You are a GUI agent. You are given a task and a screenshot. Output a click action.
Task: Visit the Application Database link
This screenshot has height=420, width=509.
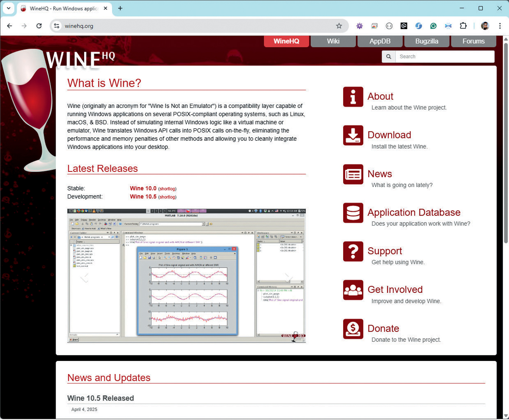pyautogui.click(x=414, y=212)
